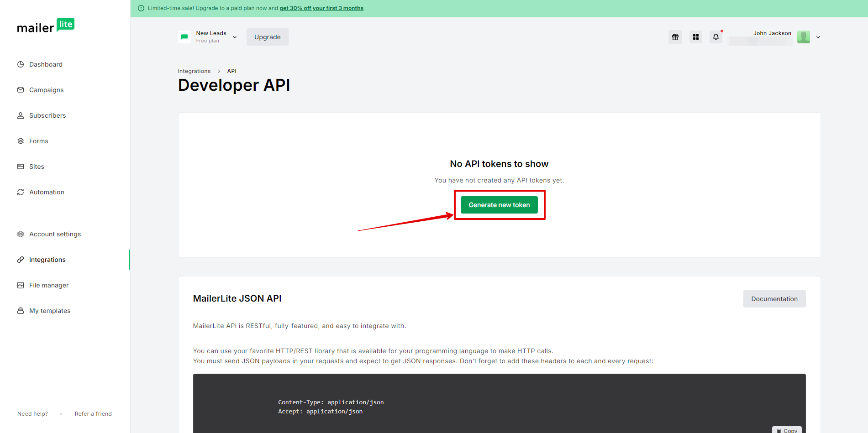
Task: Click the John Jackson avatar image
Action: point(804,37)
